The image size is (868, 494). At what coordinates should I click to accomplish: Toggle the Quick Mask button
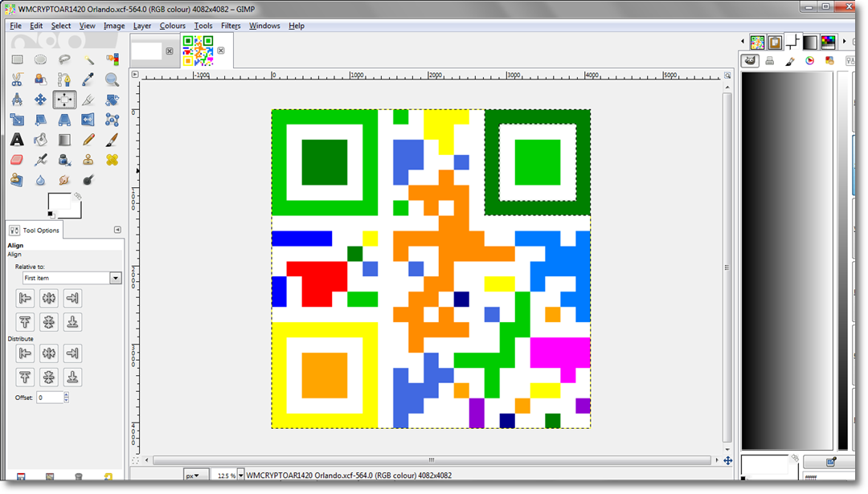click(x=135, y=459)
